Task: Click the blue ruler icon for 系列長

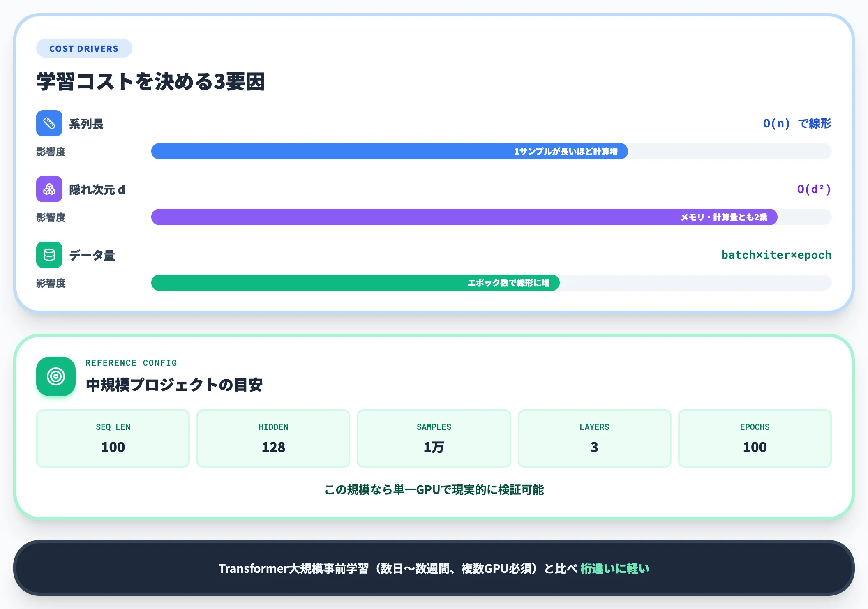Action: (49, 123)
